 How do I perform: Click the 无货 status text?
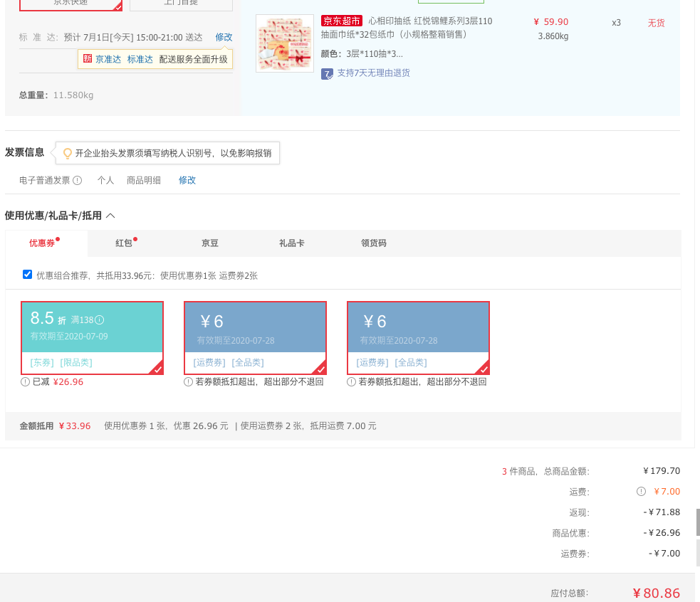(657, 23)
